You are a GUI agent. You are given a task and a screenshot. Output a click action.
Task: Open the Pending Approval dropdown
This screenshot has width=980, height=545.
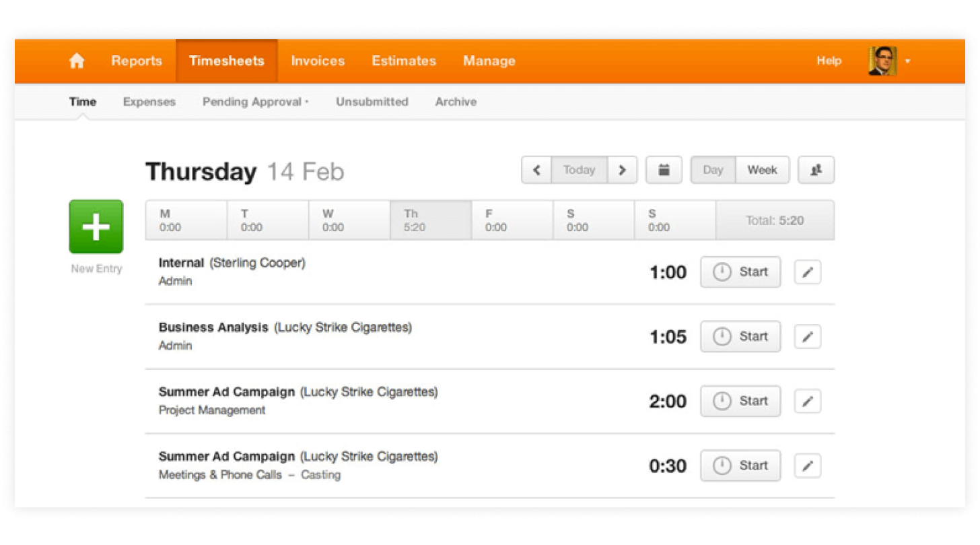click(x=252, y=102)
